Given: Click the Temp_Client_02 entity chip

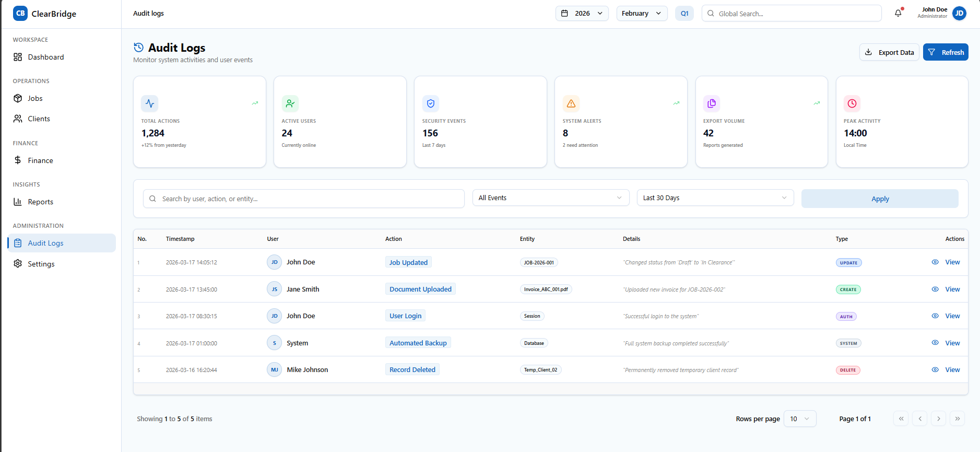Looking at the screenshot, I should (x=540, y=369).
